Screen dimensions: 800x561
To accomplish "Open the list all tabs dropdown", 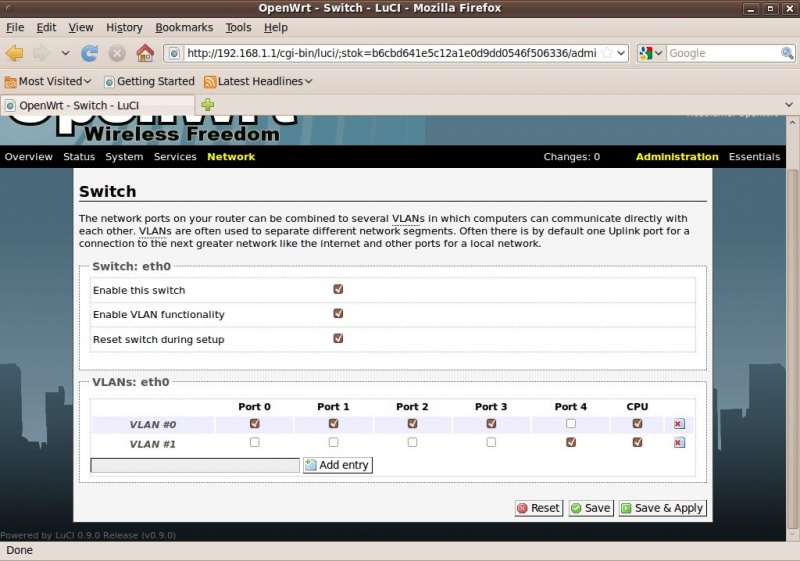I will [789, 105].
